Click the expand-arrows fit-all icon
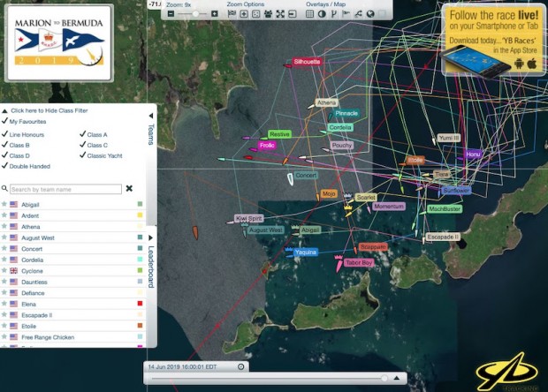This screenshot has width=548, height=392. coord(280,14)
